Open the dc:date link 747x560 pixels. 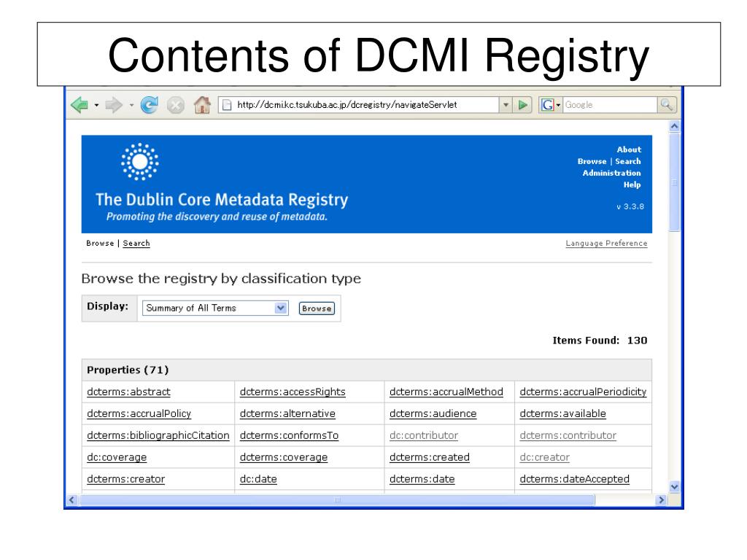click(258, 480)
